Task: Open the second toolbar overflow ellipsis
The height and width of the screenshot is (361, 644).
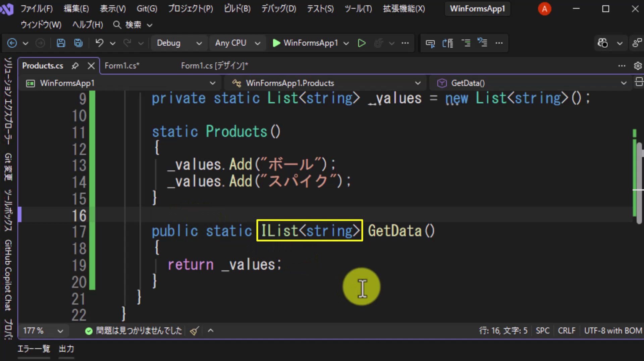Action: [499, 43]
